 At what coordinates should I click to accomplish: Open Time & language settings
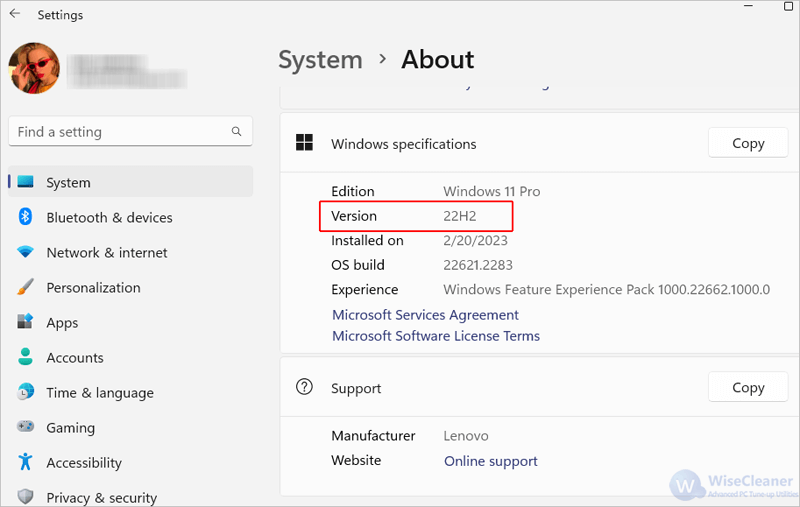point(131,393)
